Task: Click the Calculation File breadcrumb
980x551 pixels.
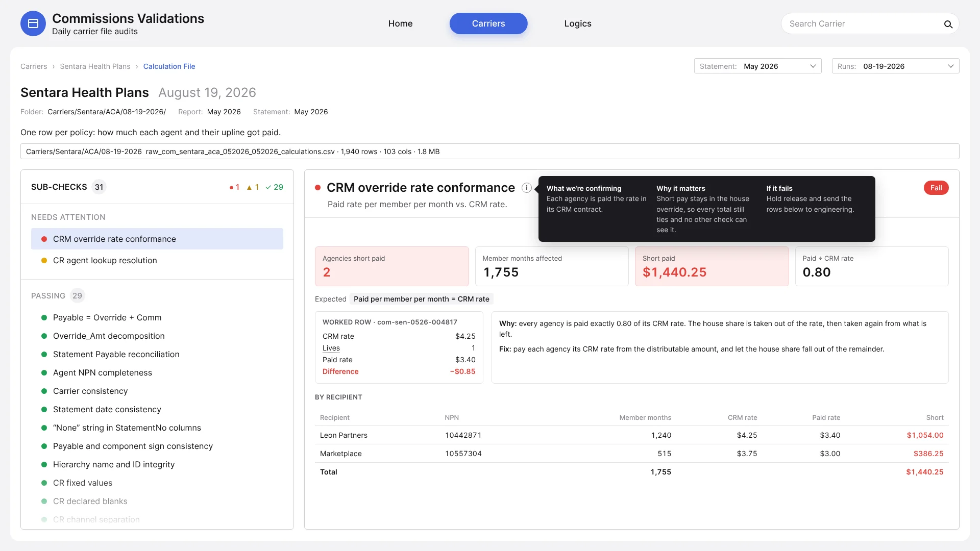Action: click(169, 66)
